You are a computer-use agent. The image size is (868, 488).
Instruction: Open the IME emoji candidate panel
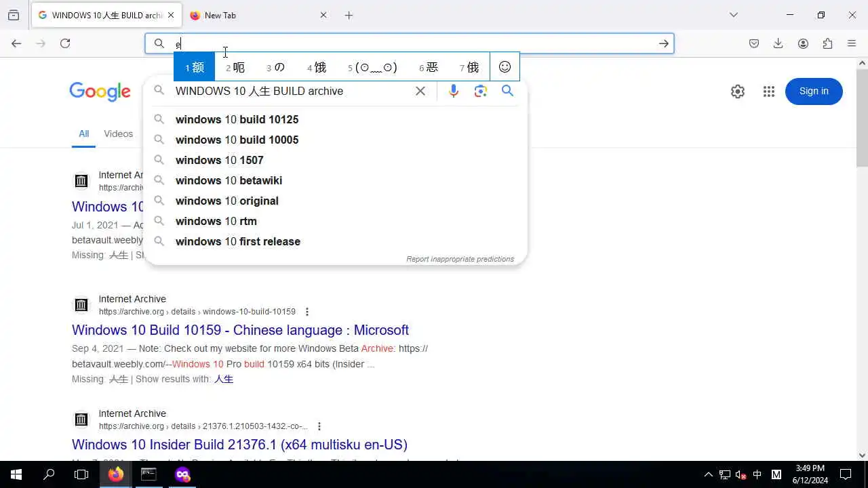click(505, 67)
